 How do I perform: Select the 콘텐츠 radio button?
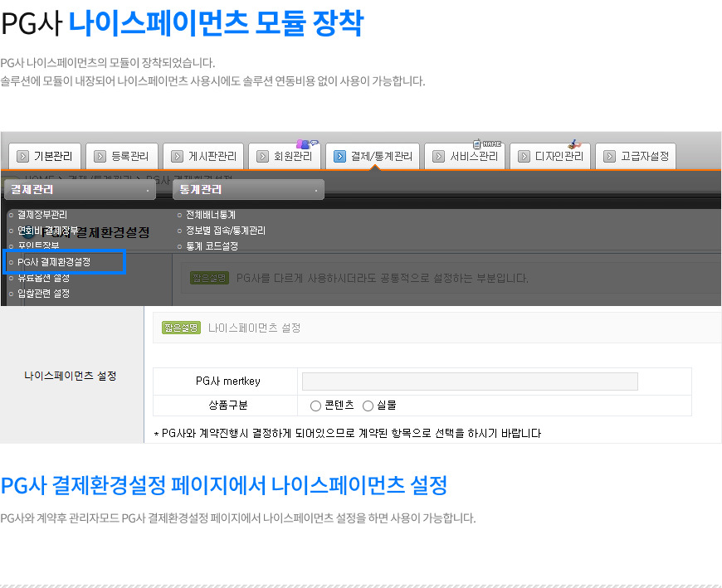tap(315, 406)
